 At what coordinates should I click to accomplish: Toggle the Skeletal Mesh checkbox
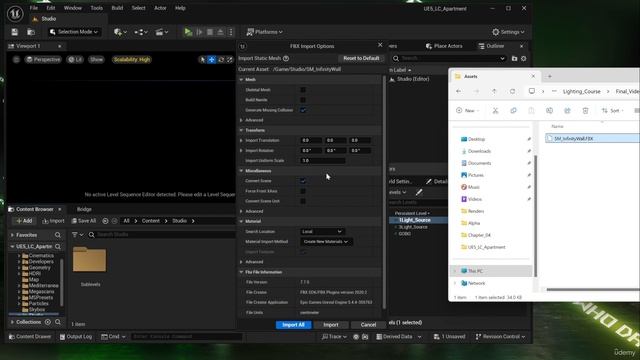point(303,90)
